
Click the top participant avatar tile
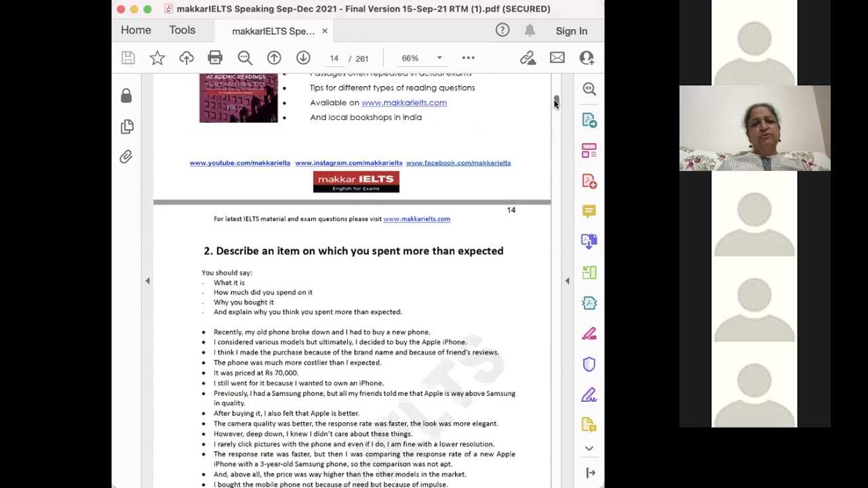pyautogui.click(x=754, y=43)
